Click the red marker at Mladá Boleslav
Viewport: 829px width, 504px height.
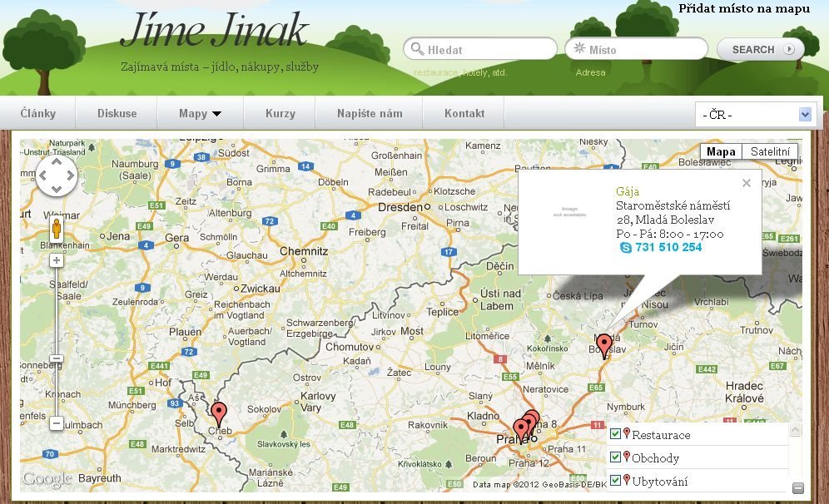[604, 344]
